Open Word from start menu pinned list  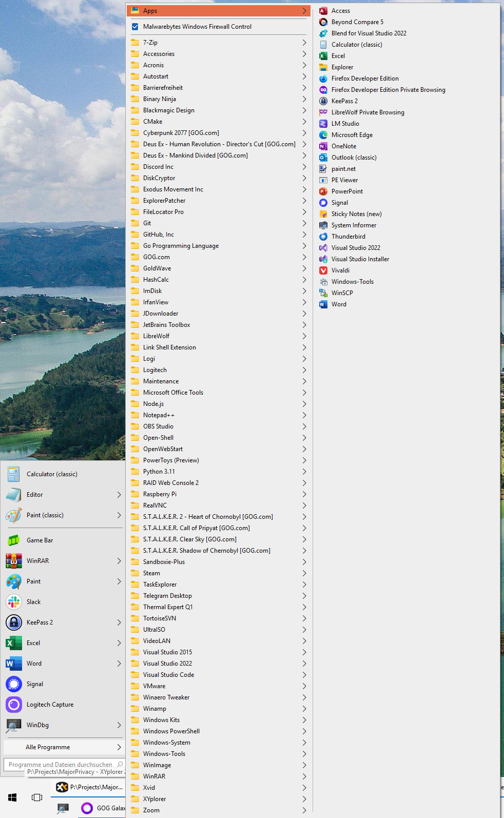pyautogui.click(x=63, y=664)
